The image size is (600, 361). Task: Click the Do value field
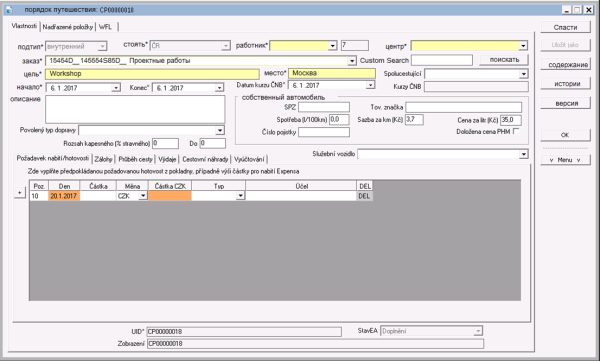coord(213,144)
